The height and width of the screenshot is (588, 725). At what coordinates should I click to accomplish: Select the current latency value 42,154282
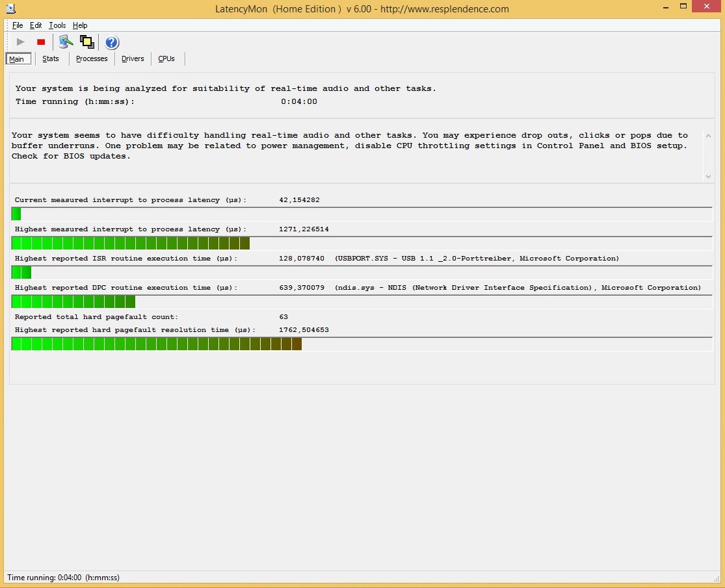click(299, 200)
